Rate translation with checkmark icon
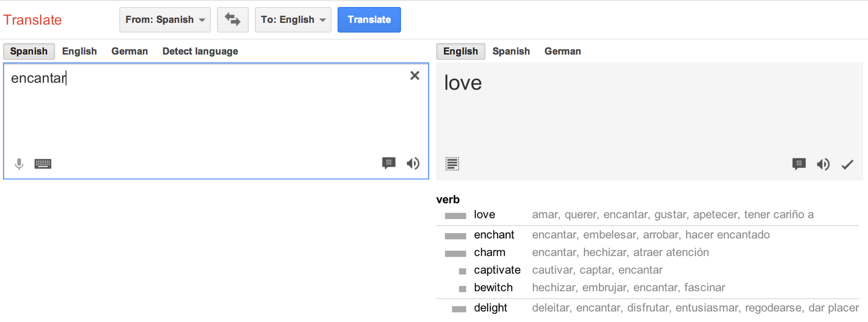Image resolution: width=868 pixels, height=322 pixels. click(x=847, y=164)
